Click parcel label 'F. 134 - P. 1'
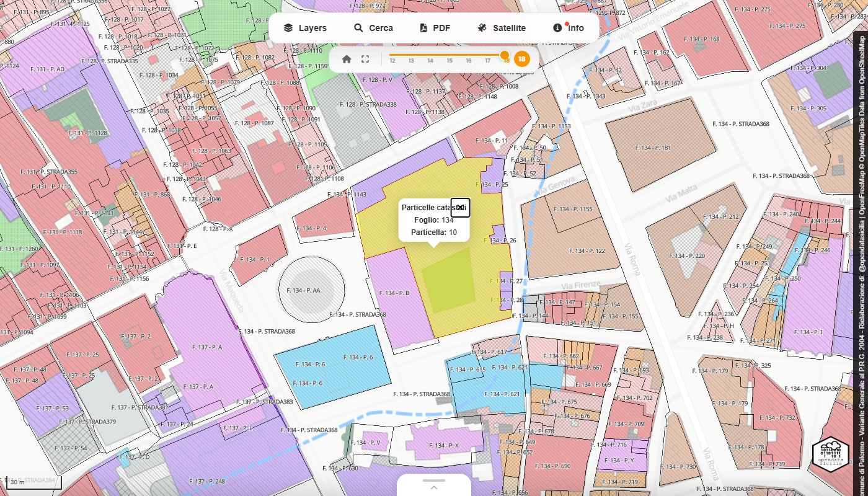The height and width of the screenshot is (496, 868). (x=255, y=259)
